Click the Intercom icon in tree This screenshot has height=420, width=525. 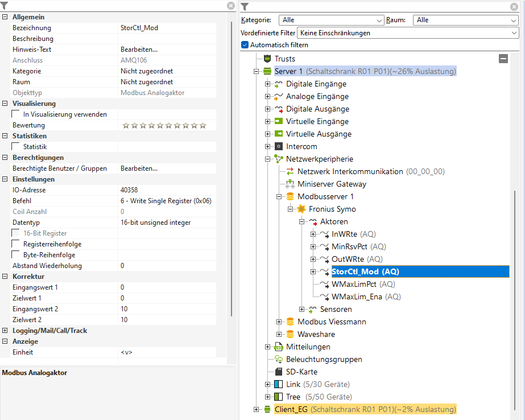click(279, 146)
